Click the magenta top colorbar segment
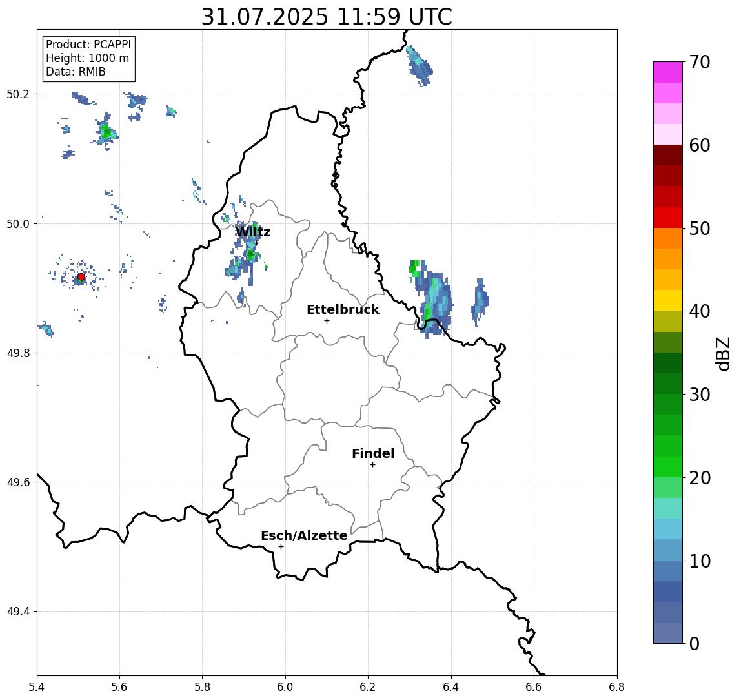This screenshot has height=700, width=739. pyautogui.click(x=668, y=72)
